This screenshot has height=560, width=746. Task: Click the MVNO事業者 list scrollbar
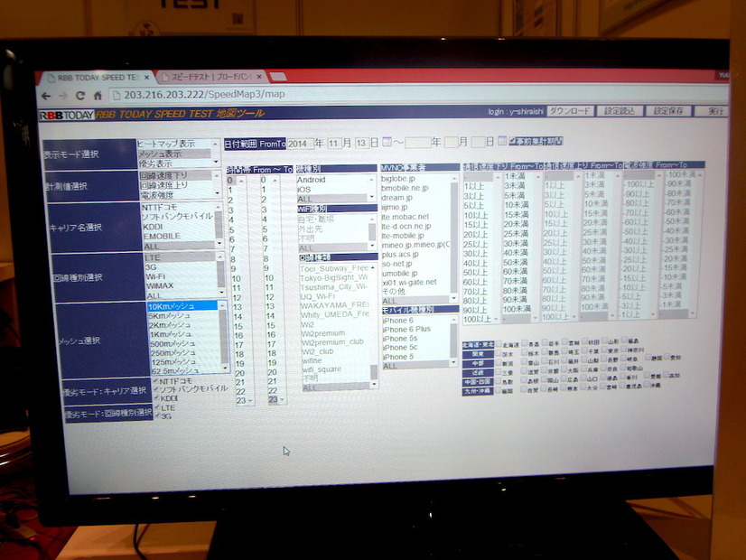tap(453, 238)
